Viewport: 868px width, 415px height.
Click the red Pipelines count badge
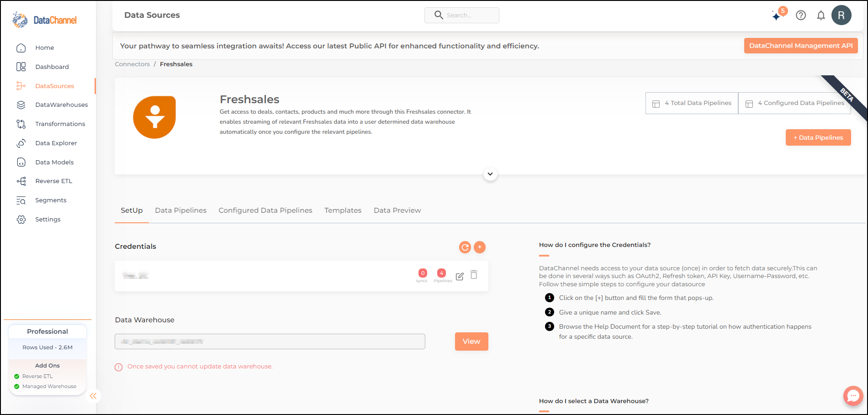tap(441, 273)
